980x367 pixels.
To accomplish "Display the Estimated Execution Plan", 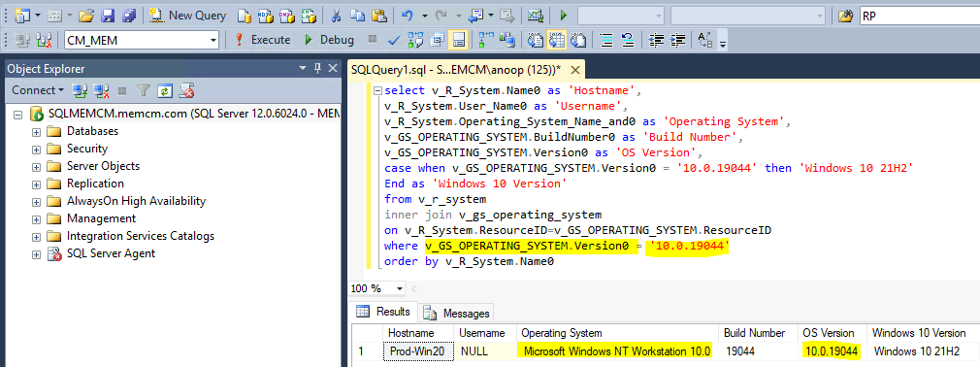I will tap(414, 40).
